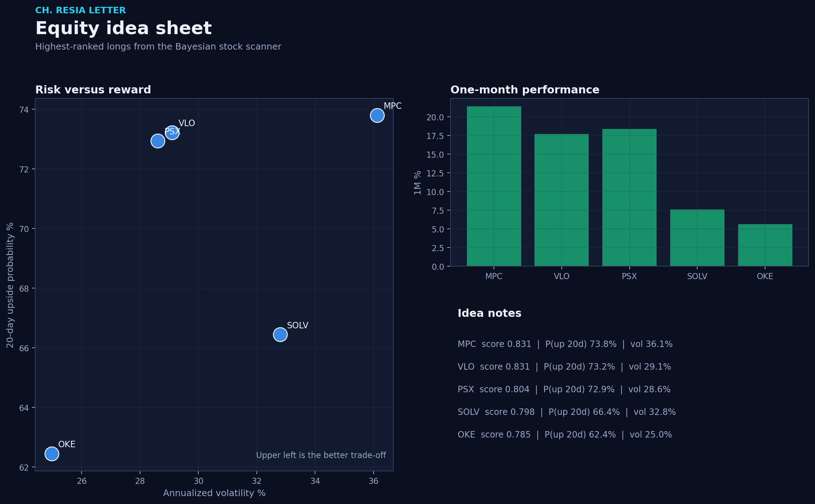This screenshot has height=504, width=815.
Task: Click the Bayesian stock scanner subtitle
Action: point(158,47)
